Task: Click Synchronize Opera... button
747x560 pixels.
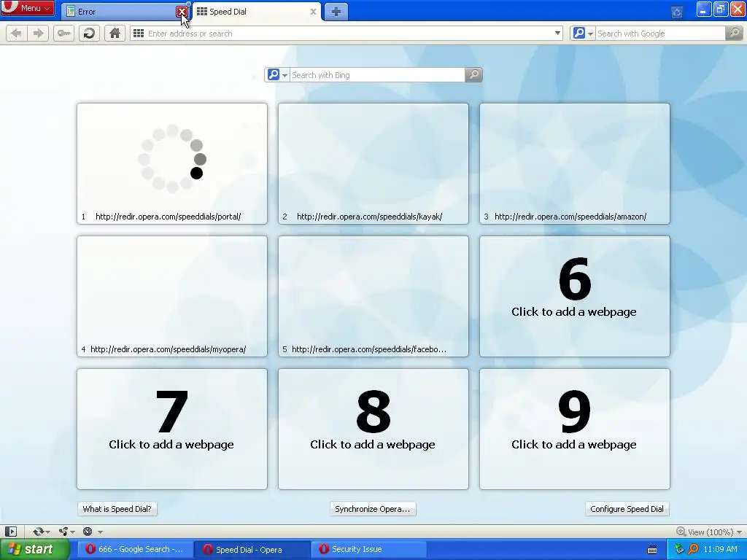Action: pyautogui.click(x=373, y=509)
